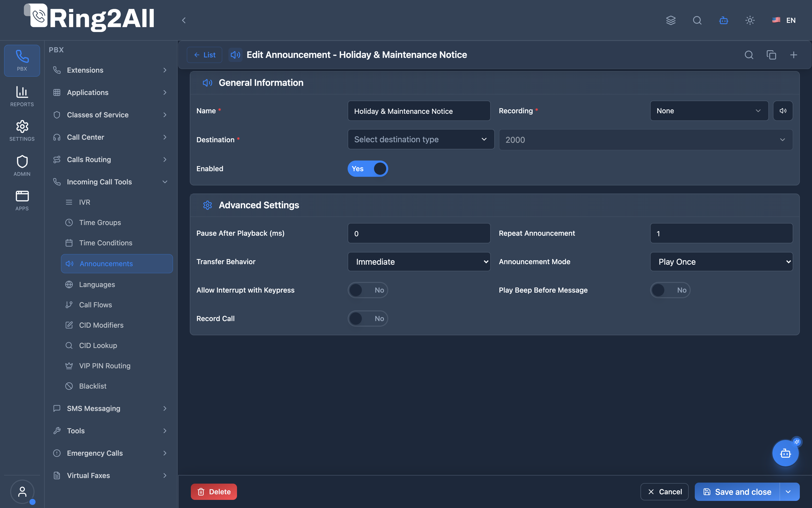This screenshot has height=508, width=812.
Task: Open Announcement Mode Play Once dropdown
Action: (721, 262)
